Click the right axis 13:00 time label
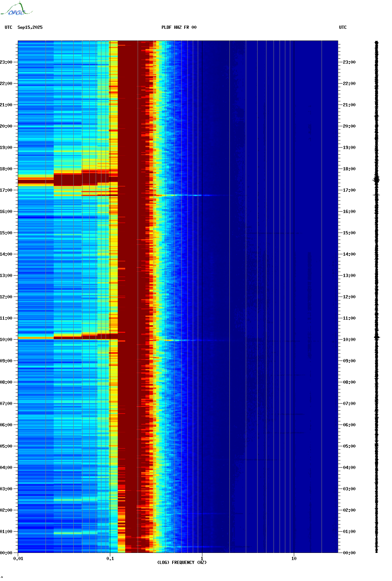This screenshot has width=392, height=581. coord(349,276)
